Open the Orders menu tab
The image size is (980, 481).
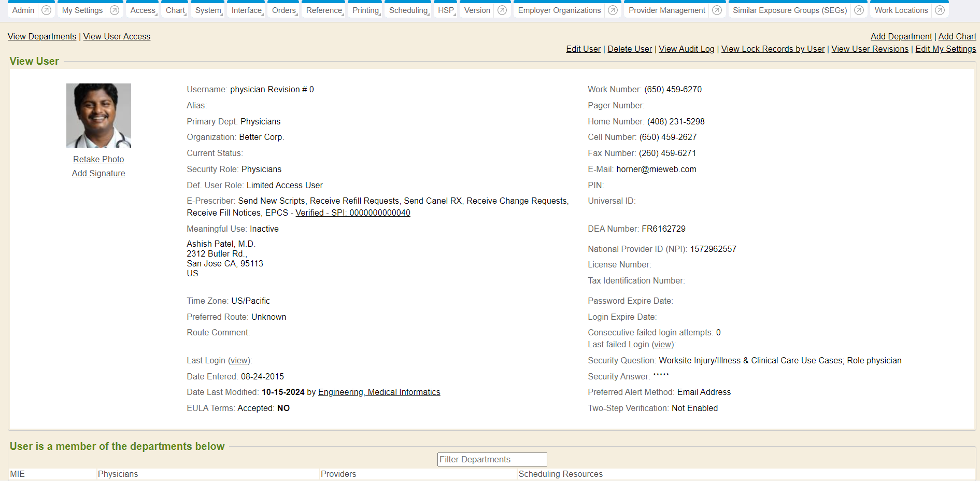pos(283,10)
